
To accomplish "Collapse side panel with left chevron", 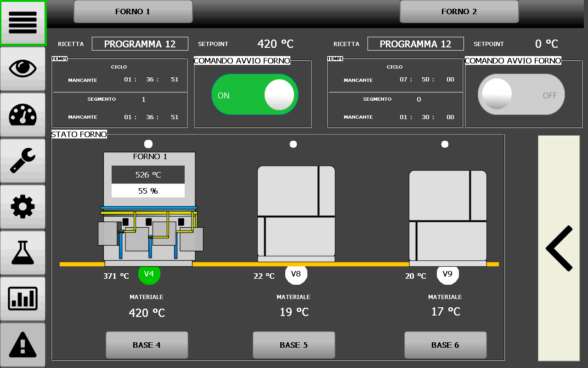I will (x=559, y=248).
